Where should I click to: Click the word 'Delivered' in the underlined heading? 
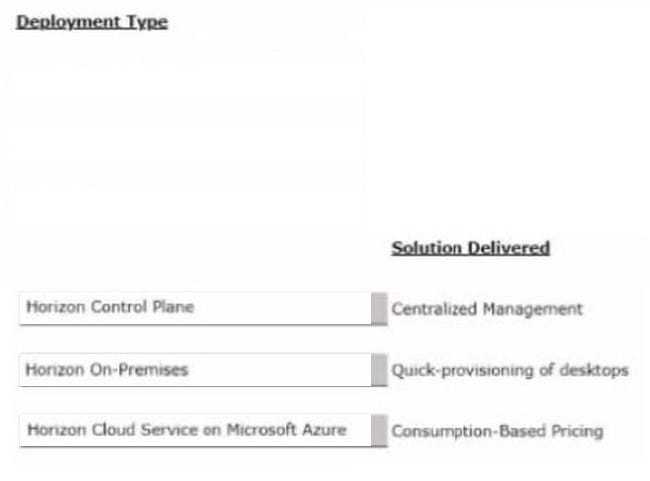509,248
